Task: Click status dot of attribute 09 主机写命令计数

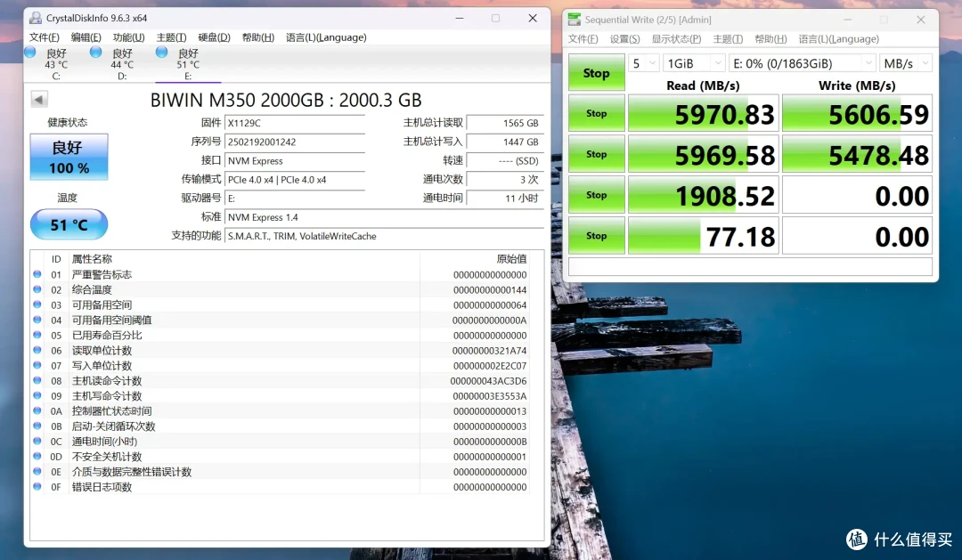Action: coord(37,395)
